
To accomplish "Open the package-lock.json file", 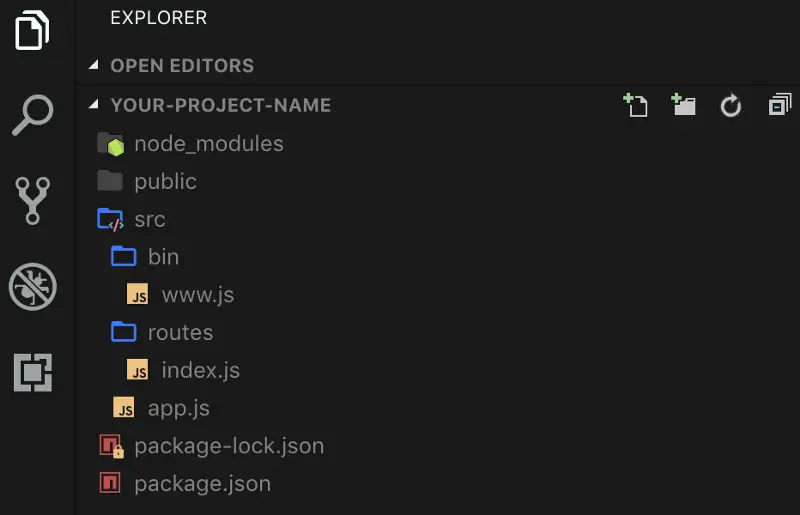I will point(228,446).
